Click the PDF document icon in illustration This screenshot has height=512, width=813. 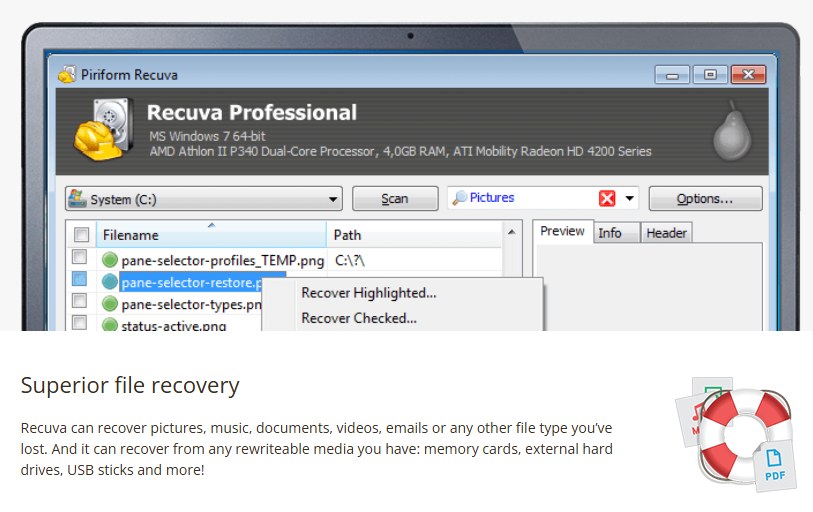point(775,465)
